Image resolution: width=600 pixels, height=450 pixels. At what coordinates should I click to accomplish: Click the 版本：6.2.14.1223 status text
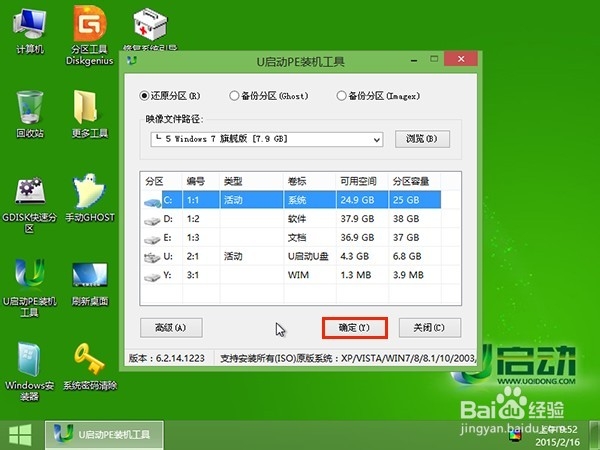pos(167,358)
